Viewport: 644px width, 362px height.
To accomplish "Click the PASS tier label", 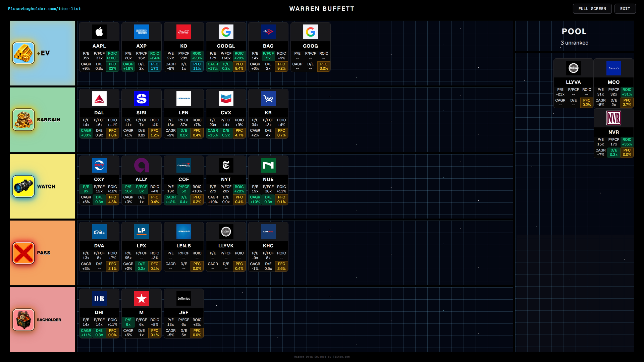I will pyautogui.click(x=44, y=253).
